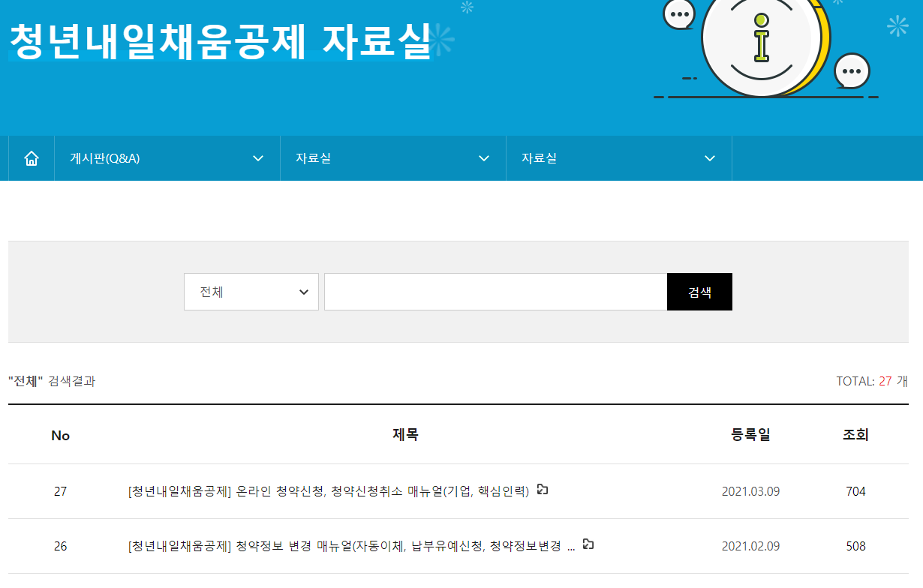This screenshot has height=588, width=923.
Task: Select view count 508
Action: pyautogui.click(x=855, y=547)
